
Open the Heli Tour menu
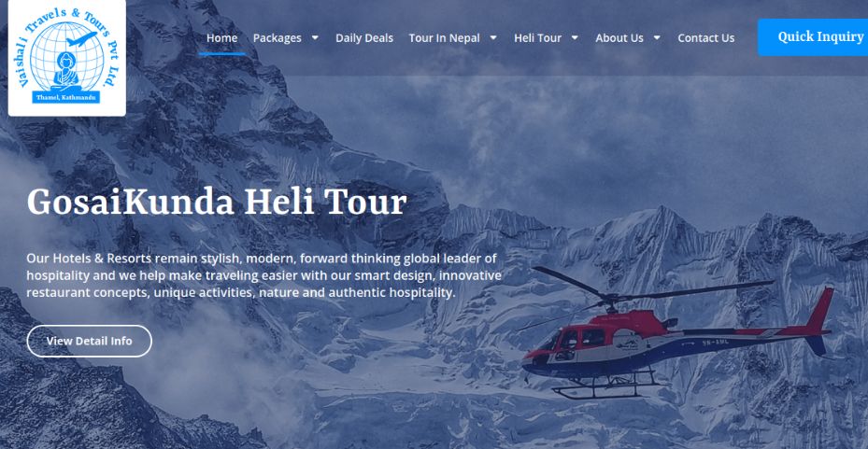coord(537,38)
